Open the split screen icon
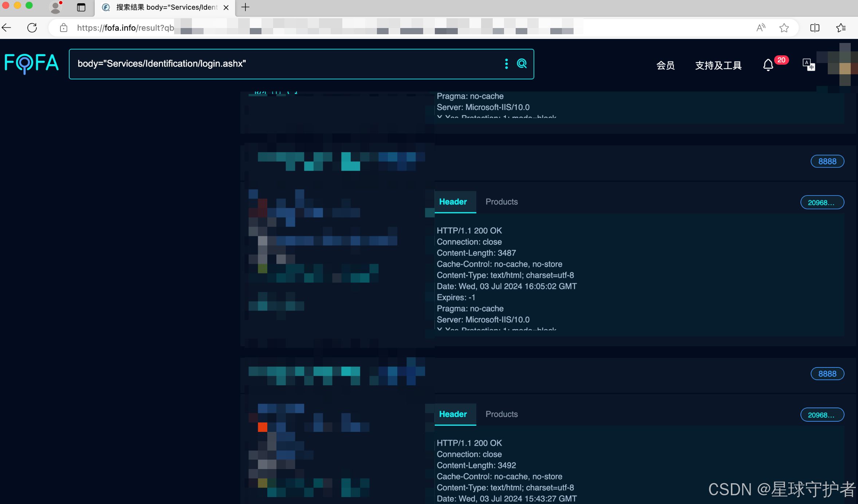 click(x=815, y=28)
